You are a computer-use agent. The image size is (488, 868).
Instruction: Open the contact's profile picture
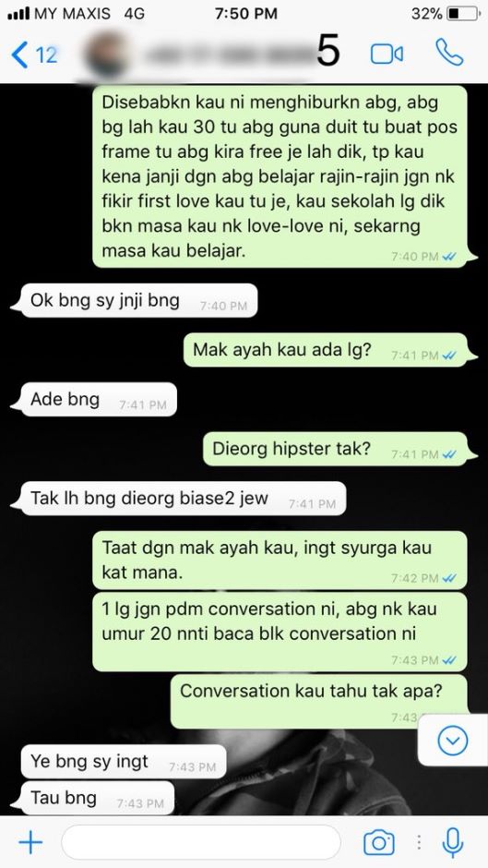(106, 55)
